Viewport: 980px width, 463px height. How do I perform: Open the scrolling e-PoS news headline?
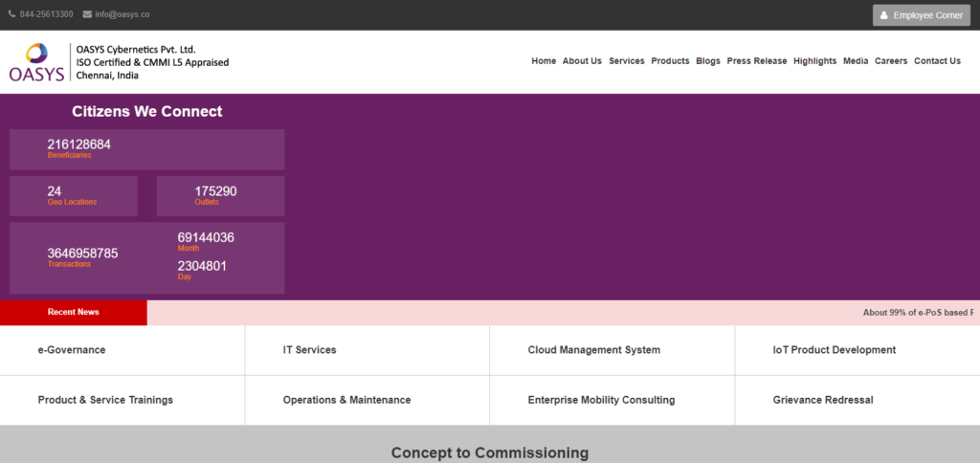pos(918,313)
